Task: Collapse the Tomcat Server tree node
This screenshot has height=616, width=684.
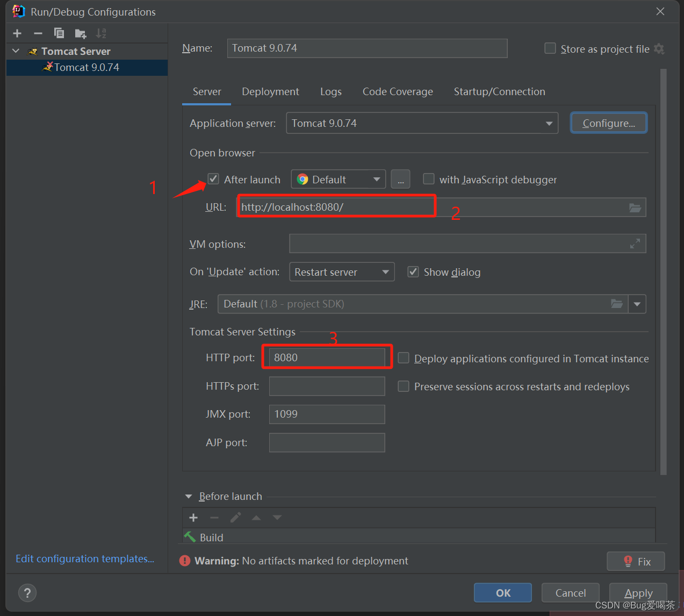Action: [16, 51]
